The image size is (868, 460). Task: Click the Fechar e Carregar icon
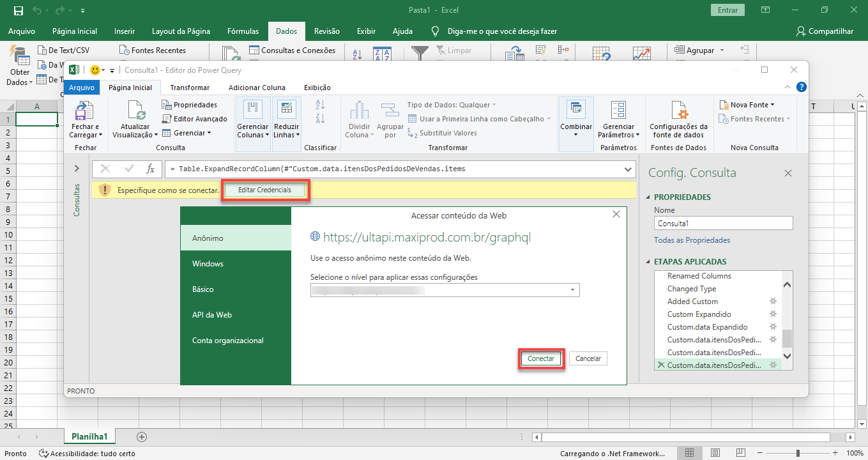click(85, 111)
